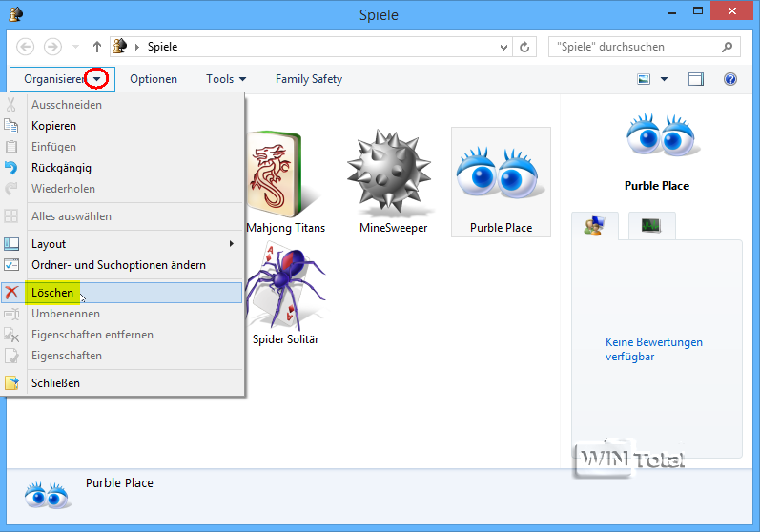Open Optionen in the toolbar
The image size is (760, 532).
pos(154,79)
